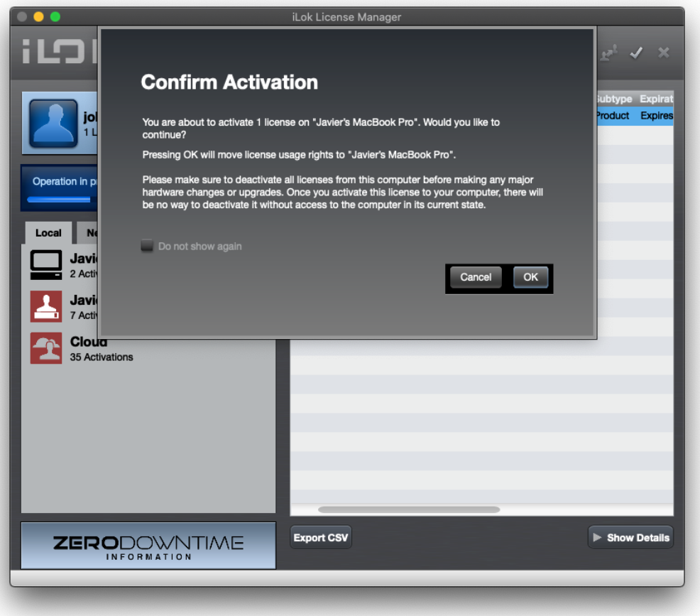Click the X deactivate icon
The image size is (700, 616).
664,53
